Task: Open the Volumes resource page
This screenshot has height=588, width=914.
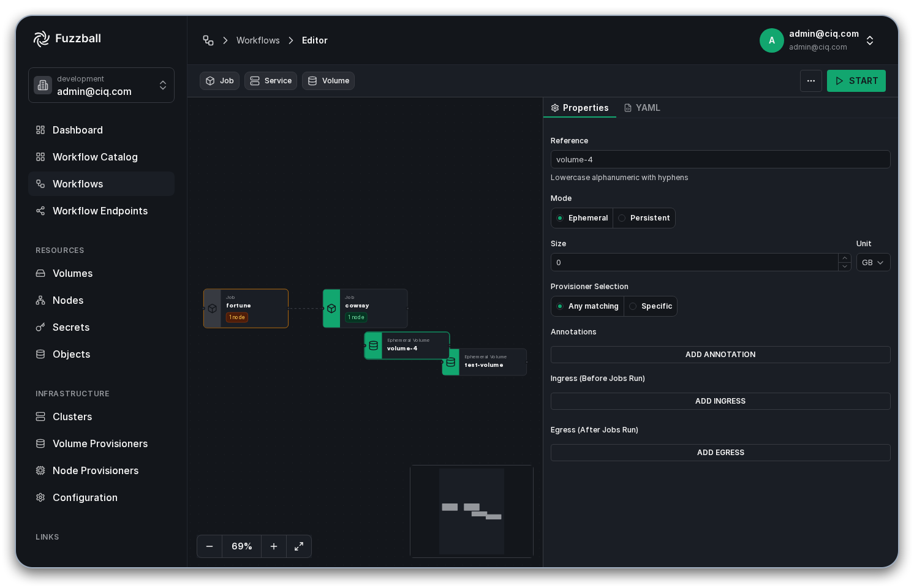Action: point(101,273)
